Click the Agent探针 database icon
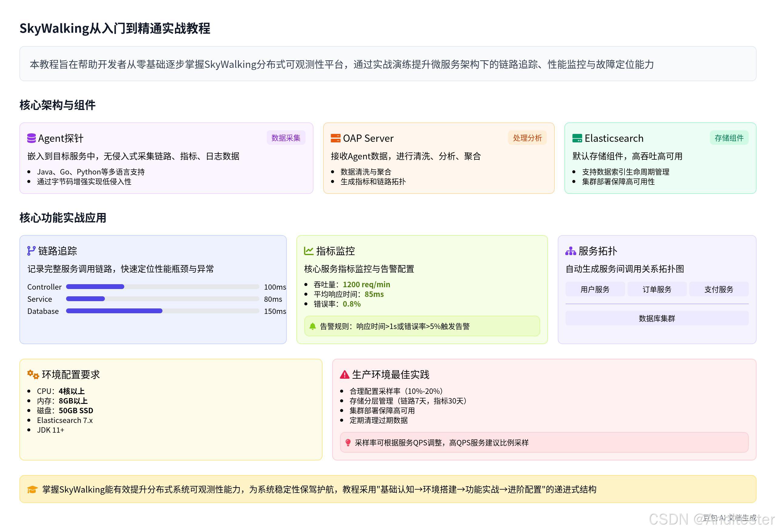776x532 pixels. [32, 138]
